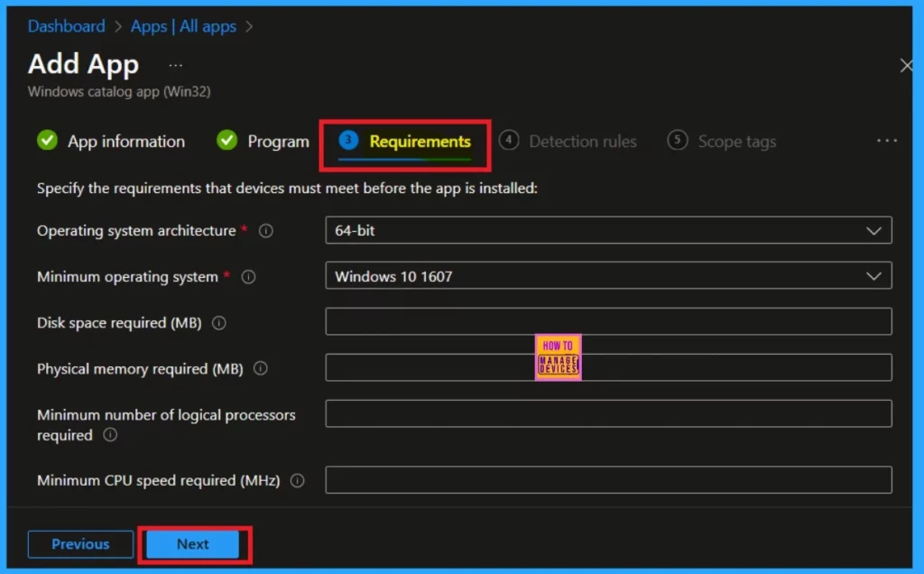The image size is (924, 574).
Task: Open the ellipsis menu beside Add App title
Action: click(x=176, y=65)
